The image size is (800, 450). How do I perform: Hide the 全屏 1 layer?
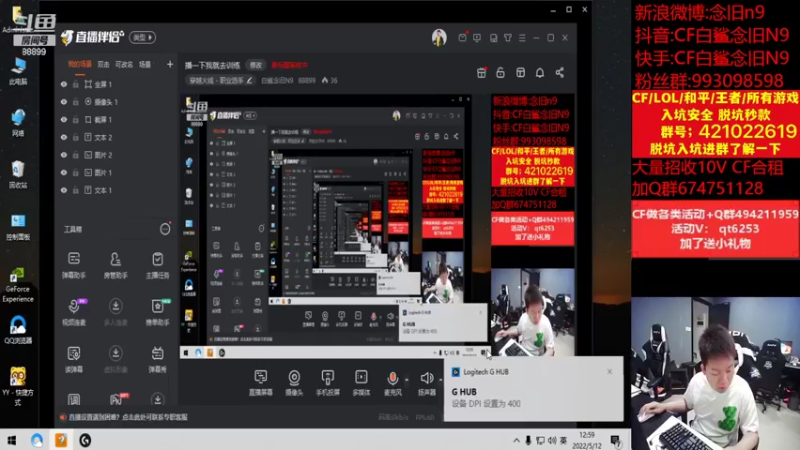[x=64, y=84]
